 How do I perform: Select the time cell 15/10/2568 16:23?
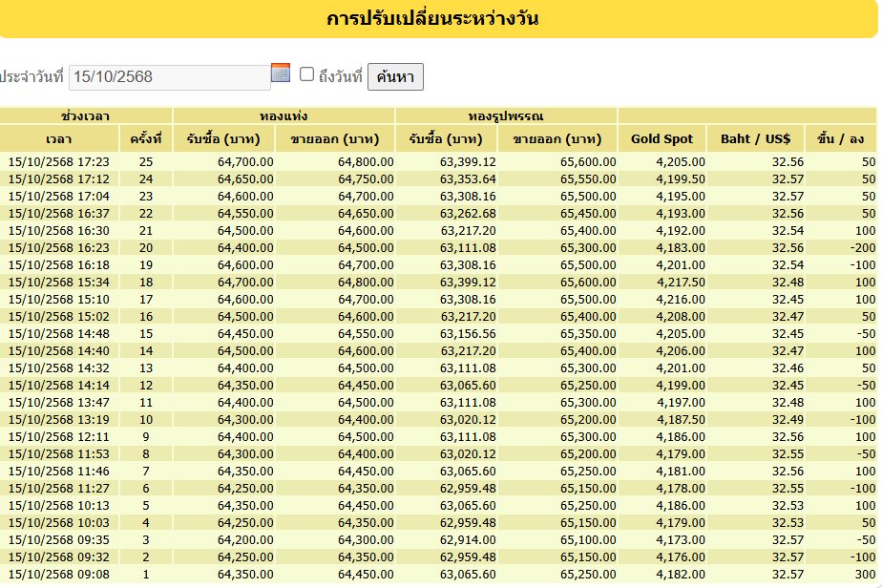[x=59, y=247]
